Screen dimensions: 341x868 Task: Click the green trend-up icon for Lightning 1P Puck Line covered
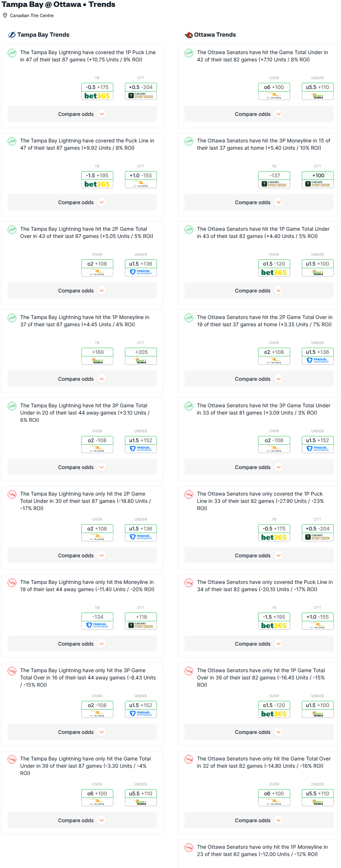(12, 53)
